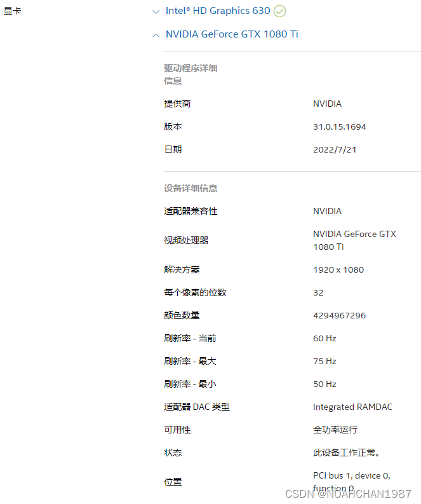This screenshot has height=504, width=421.
Task: Select the 提供商 label
Action: click(177, 104)
